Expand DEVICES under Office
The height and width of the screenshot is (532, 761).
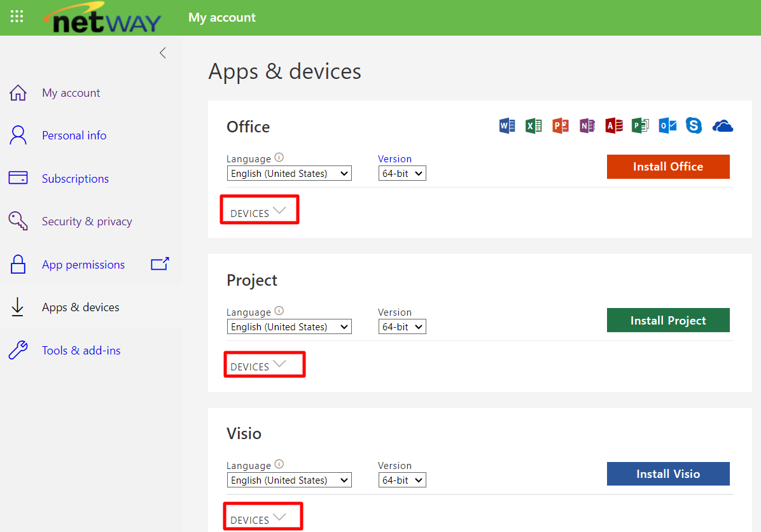click(x=258, y=213)
